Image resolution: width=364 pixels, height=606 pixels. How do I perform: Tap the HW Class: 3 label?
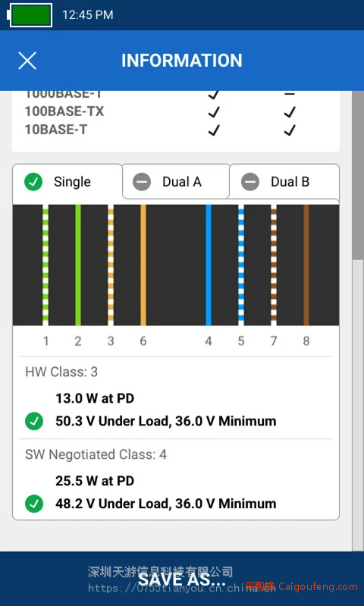tap(61, 372)
